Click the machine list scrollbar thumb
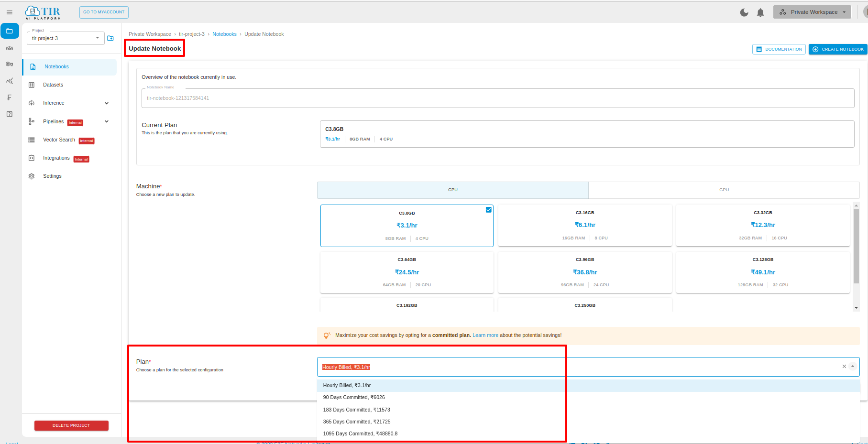This screenshot has width=868, height=444. point(856,246)
